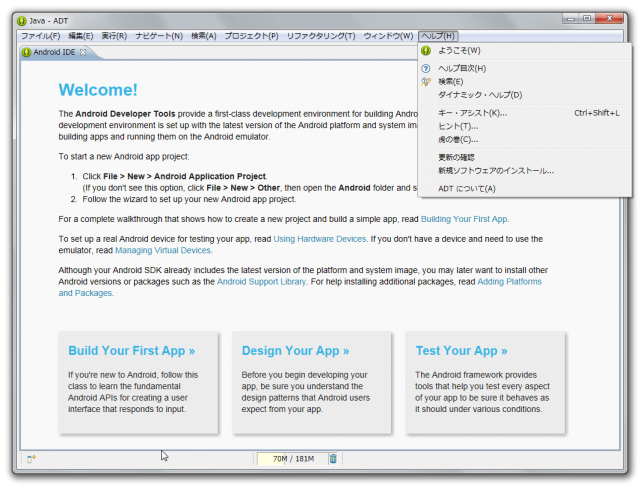This screenshot has width=640, height=486.
Task: Select ヘルプ目次(H) menu item
Action: 525,68
